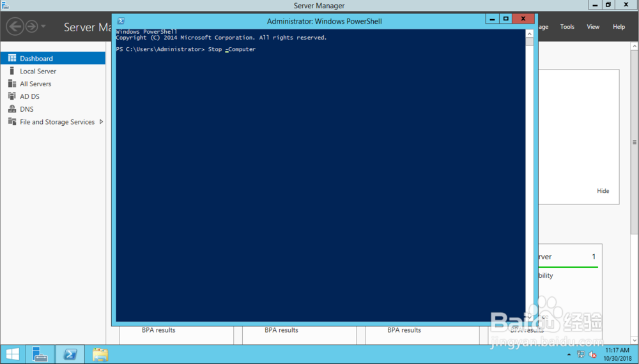Click PowerShell scrollbar down arrow
Viewport: 639px width, 364px height.
[x=529, y=317]
